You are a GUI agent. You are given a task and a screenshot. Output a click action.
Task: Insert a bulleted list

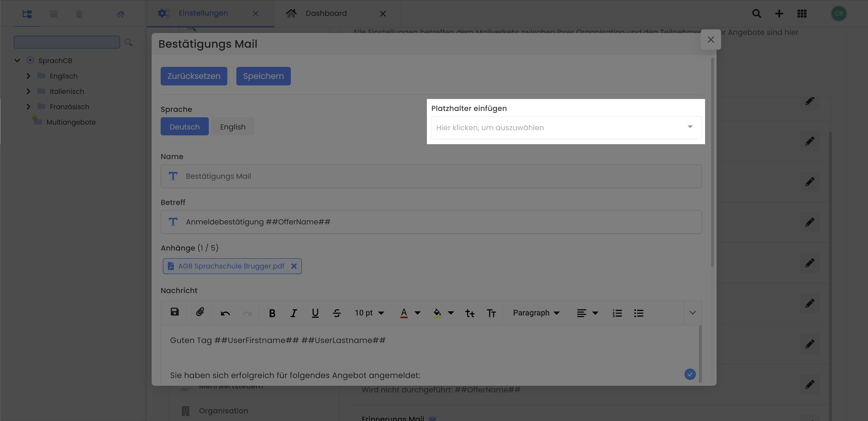pyautogui.click(x=639, y=313)
